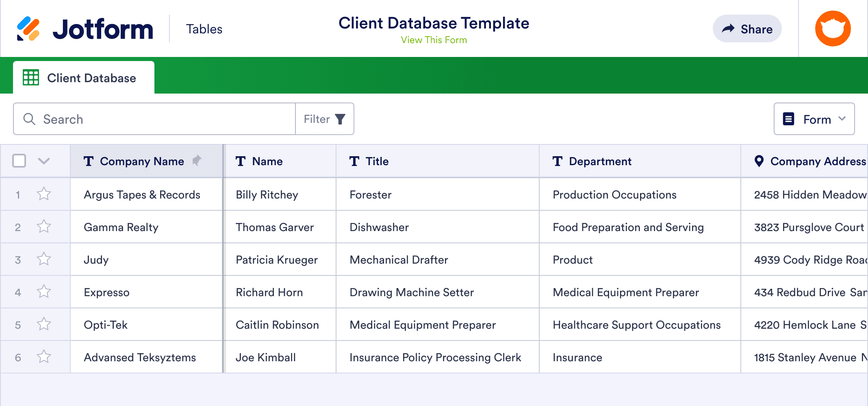
Task: Favorite the Advansed Teksyztems row
Action: pos(44,357)
